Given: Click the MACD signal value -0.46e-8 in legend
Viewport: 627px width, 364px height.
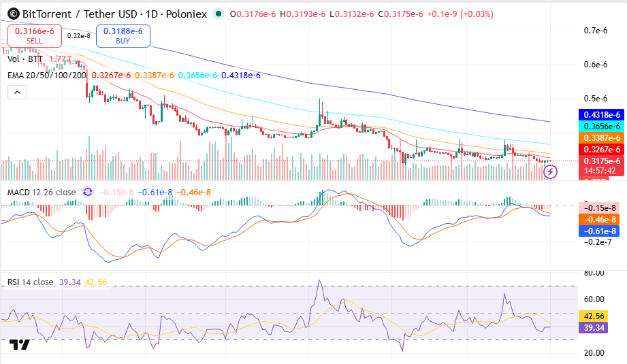Looking at the screenshot, I should (193, 192).
